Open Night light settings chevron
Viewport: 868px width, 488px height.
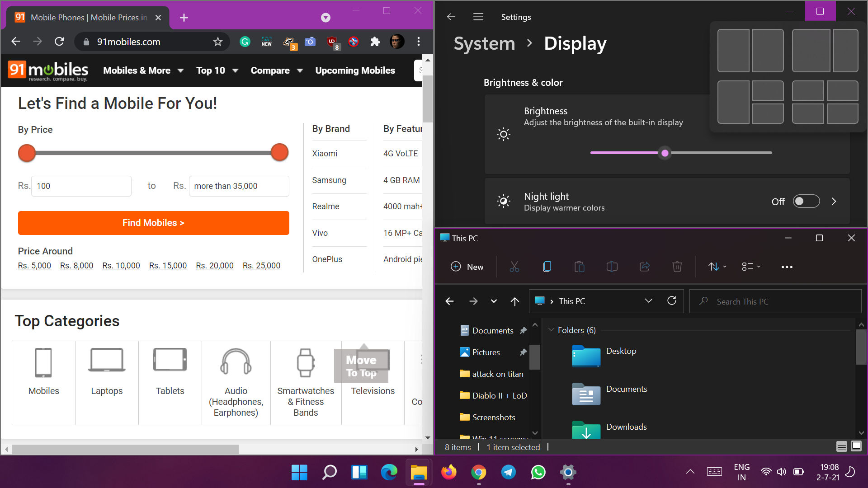tap(834, 201)
